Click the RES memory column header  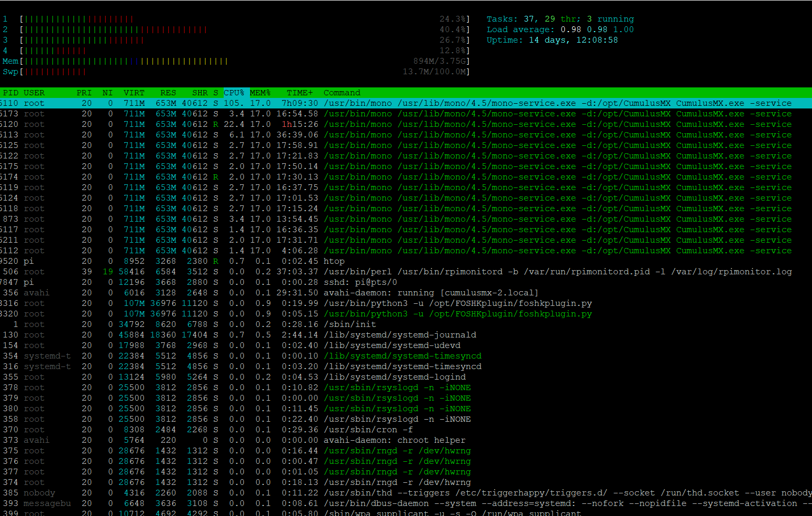[167, 93]
